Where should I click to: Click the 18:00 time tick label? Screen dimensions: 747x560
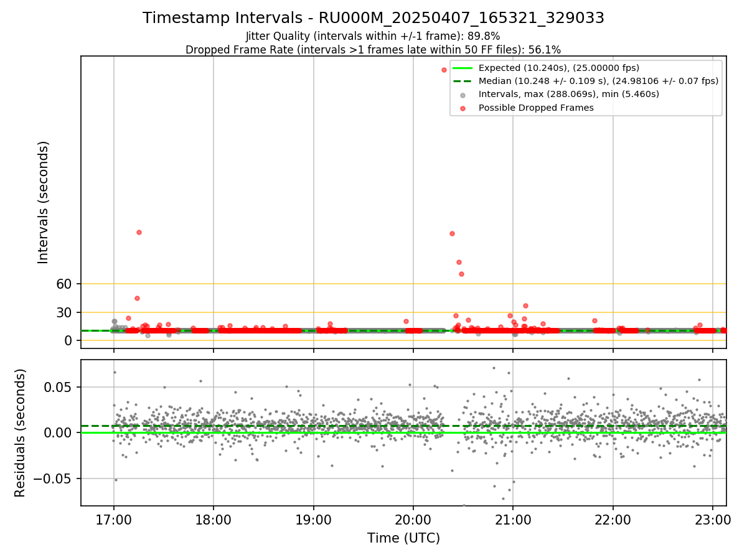214,520
